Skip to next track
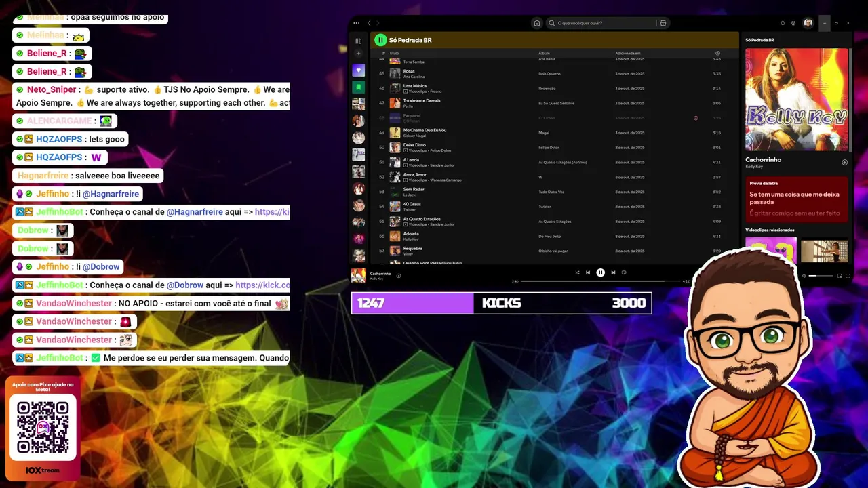The width and height of the screenshot is (868, 488). click(613, 272)
